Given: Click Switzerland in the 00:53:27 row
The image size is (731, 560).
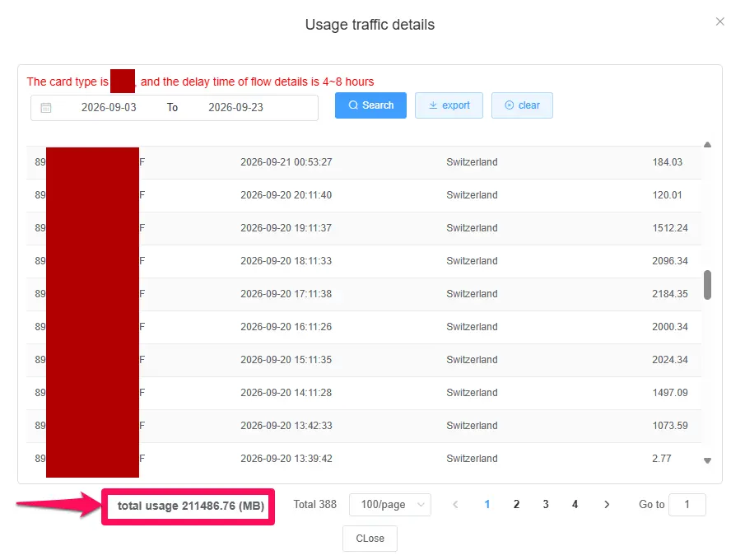Looking at the screenshot, I should [x=472, y=162].
